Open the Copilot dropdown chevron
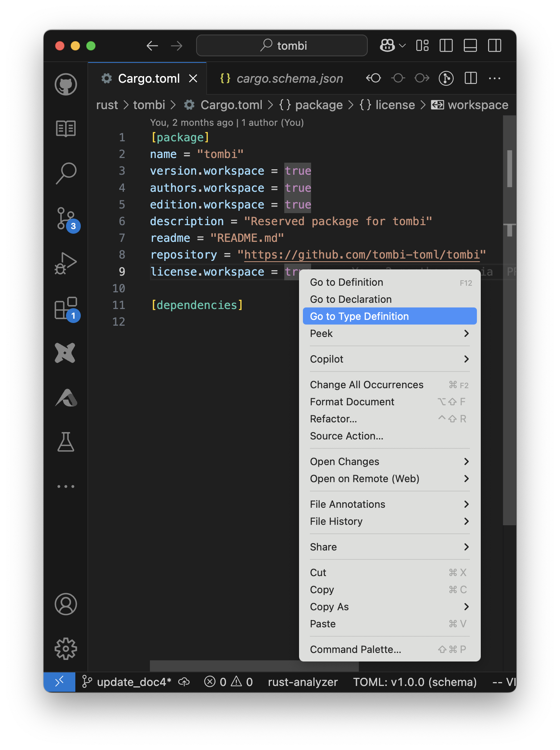Screen dimensions: 560x750 click(403, 46)
